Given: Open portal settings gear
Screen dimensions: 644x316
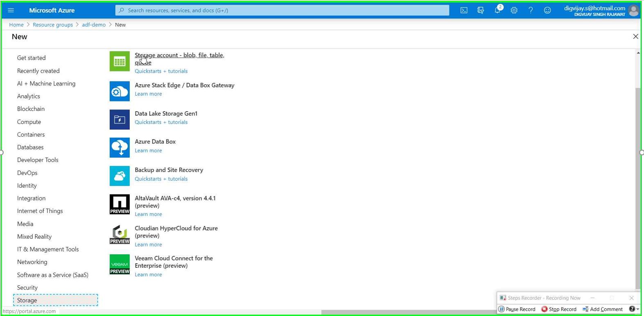Looking at the screenshot, I should pos(514,10).
